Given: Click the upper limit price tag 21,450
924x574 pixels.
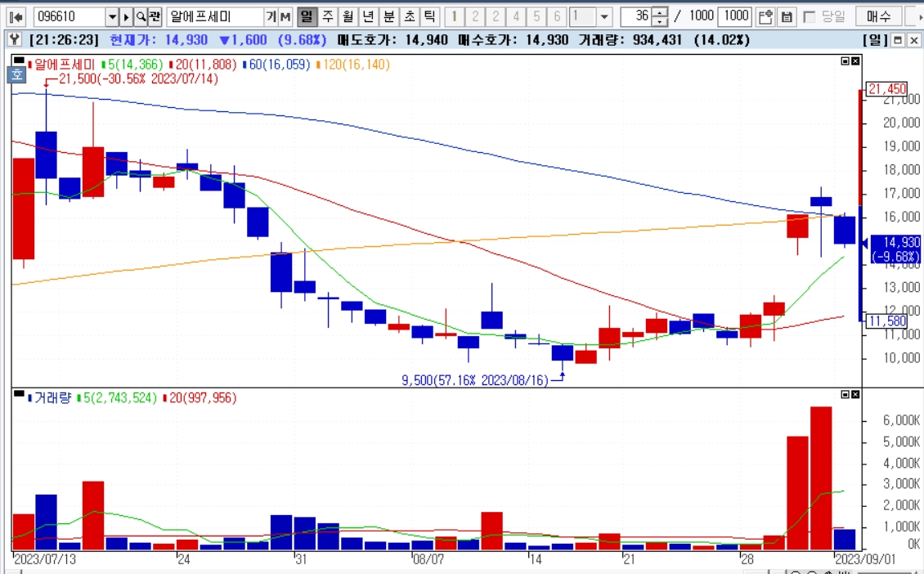Looking at the screenshot, I should tap(887, 89).
